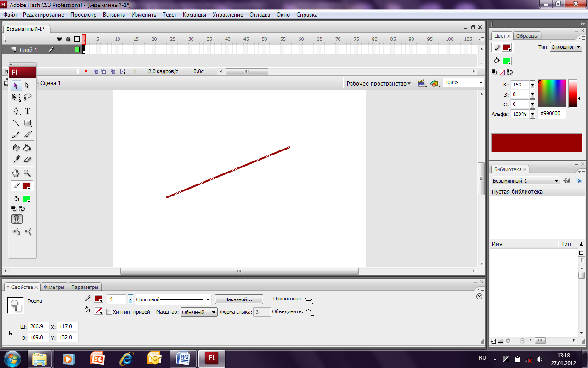
Task: Switch to the Параметры tab
Action: coord(85,287)
